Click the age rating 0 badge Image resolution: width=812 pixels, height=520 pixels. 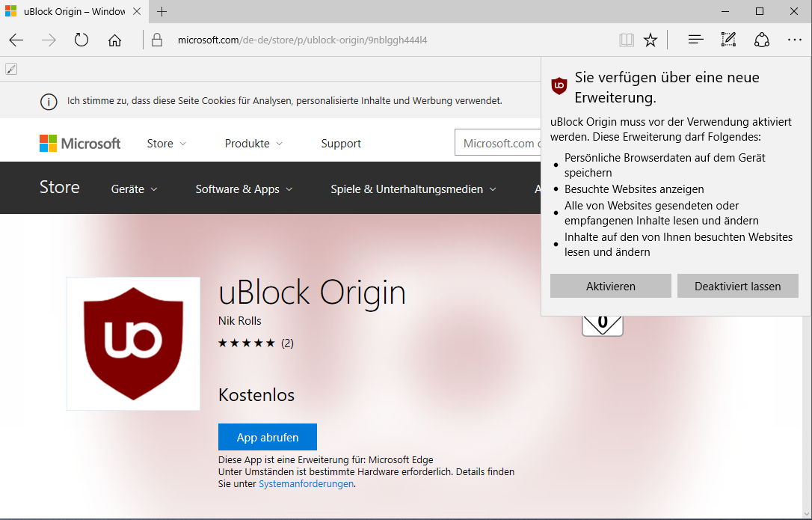(602, 325)
